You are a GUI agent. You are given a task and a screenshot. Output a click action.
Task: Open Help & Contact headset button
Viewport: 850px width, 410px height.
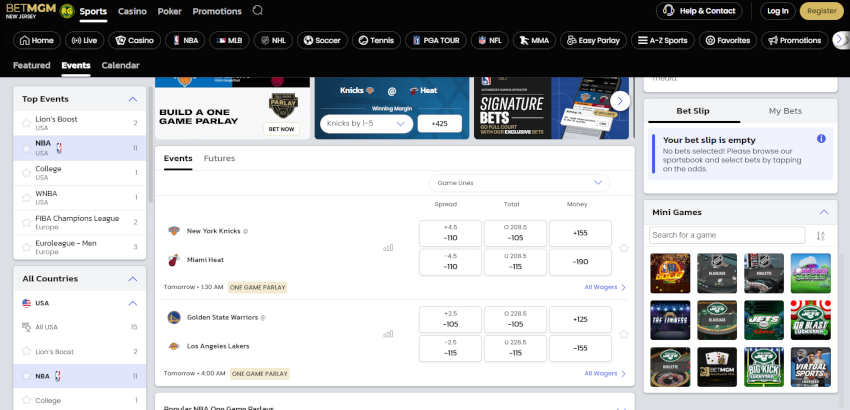(699, 11)
